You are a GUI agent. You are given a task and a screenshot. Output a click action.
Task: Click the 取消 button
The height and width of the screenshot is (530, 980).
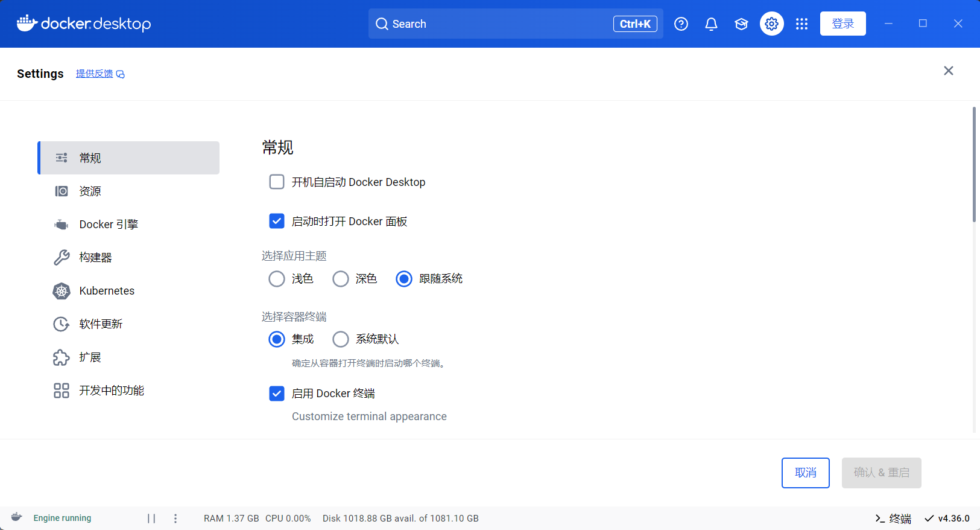coord(805,473)
